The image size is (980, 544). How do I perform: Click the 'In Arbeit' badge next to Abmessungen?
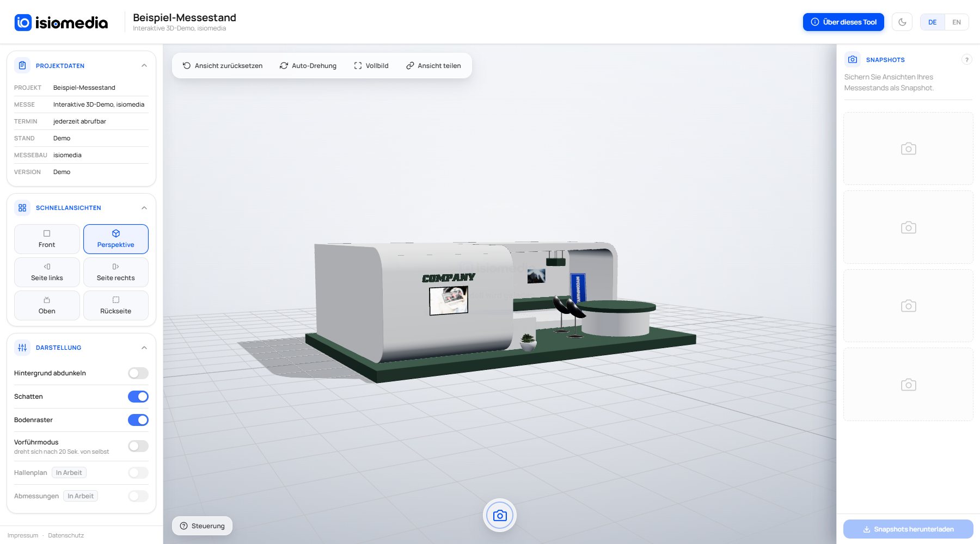tap(81, 496)
